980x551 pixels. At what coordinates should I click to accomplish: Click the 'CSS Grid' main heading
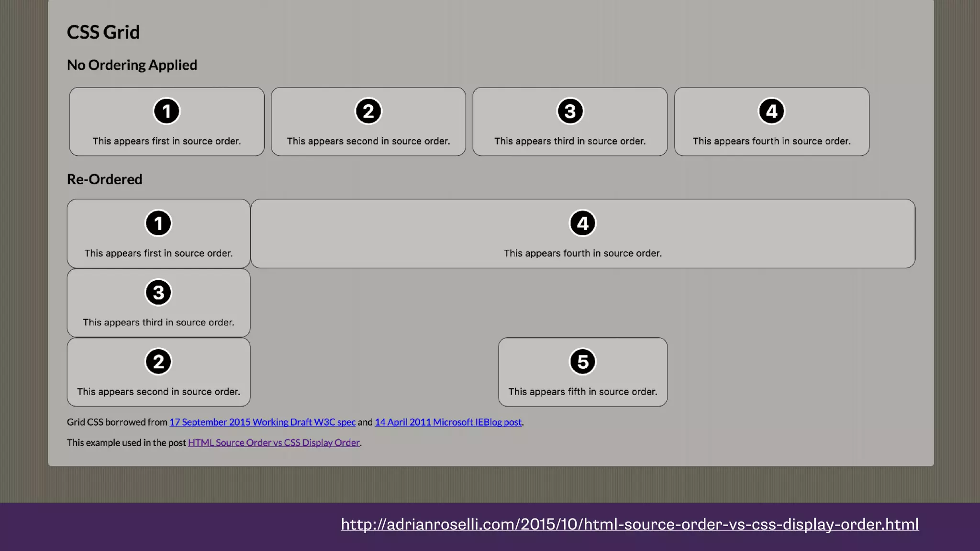[x=103, y=32]
